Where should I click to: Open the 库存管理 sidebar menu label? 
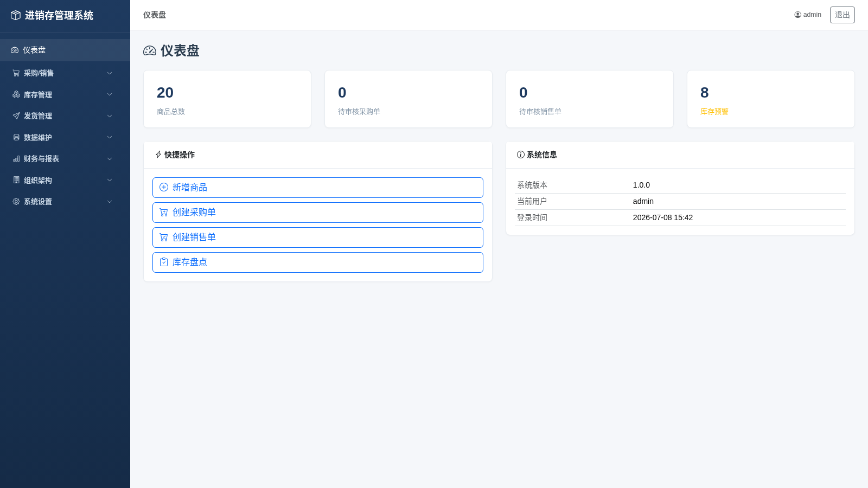[38, 94]
